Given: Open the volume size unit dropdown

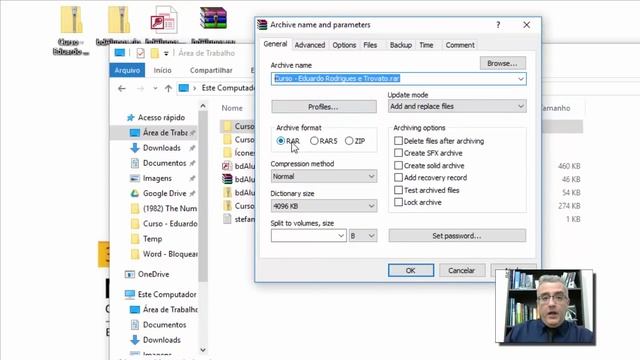Looking at the screenshot, I should point(363,236).
